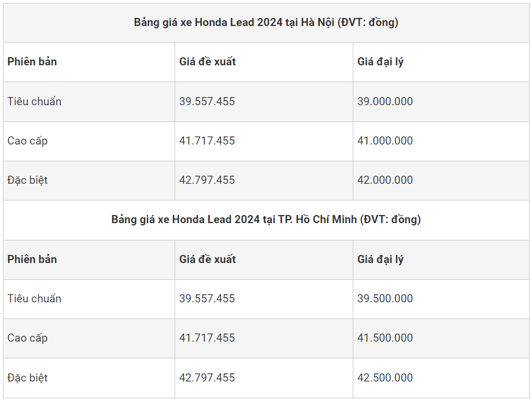This screenshot has height=400, width=532.
Task: Click "Giá đề xuất" header in Hồ Chí Minh table
Action: pyautogui.click(x=208, y=259)
